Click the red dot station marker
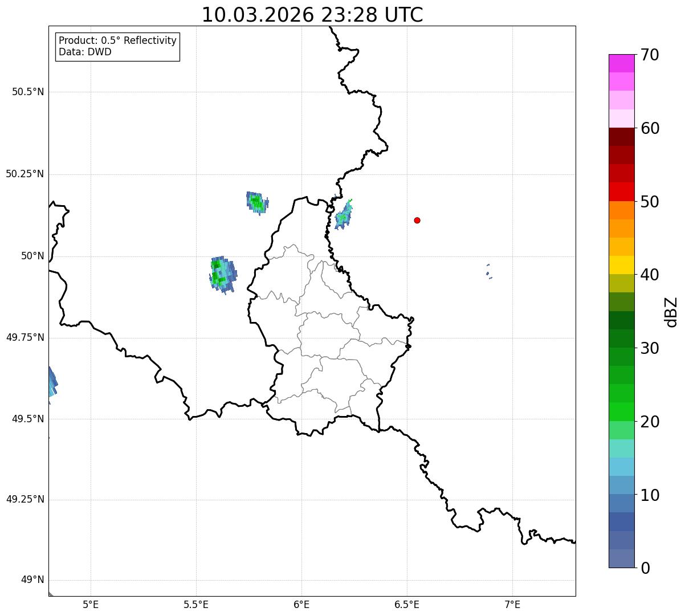The width and height of the screenshot is (685, 616). coord(417,220)
